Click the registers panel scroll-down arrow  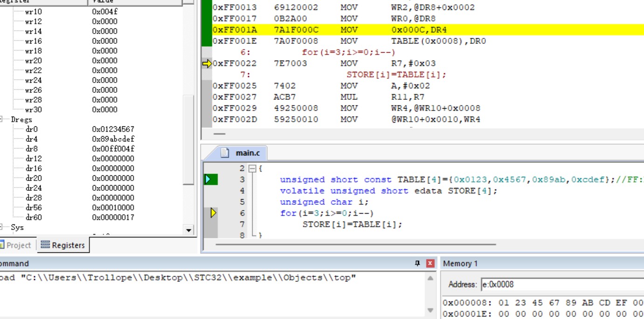[188, 230]
